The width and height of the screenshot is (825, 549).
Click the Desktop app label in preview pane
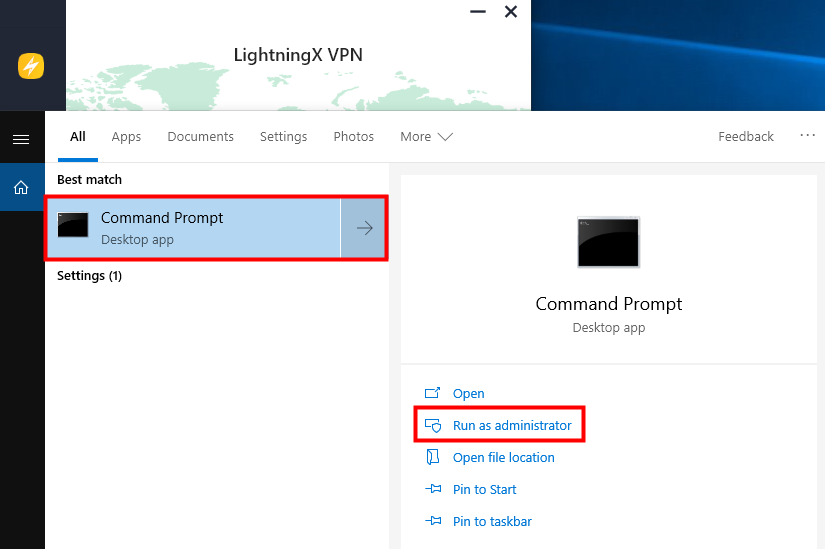coord(609,328)
